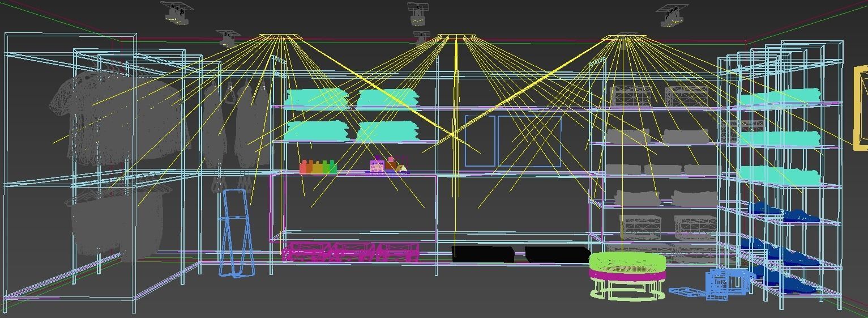Select the yellow picture frame at right wall
The height and width of the screenshot is (318, 868).
[861, 108]
